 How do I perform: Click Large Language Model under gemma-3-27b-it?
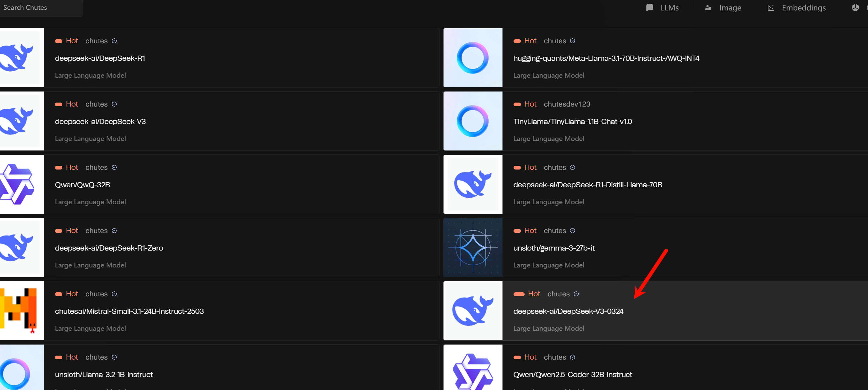pos(549,265)
